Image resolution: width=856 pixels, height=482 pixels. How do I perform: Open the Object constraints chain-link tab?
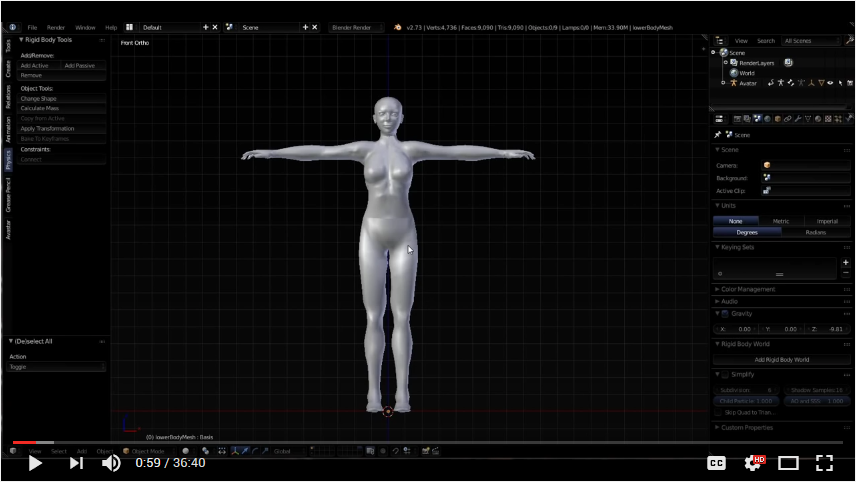pos(787,119)
